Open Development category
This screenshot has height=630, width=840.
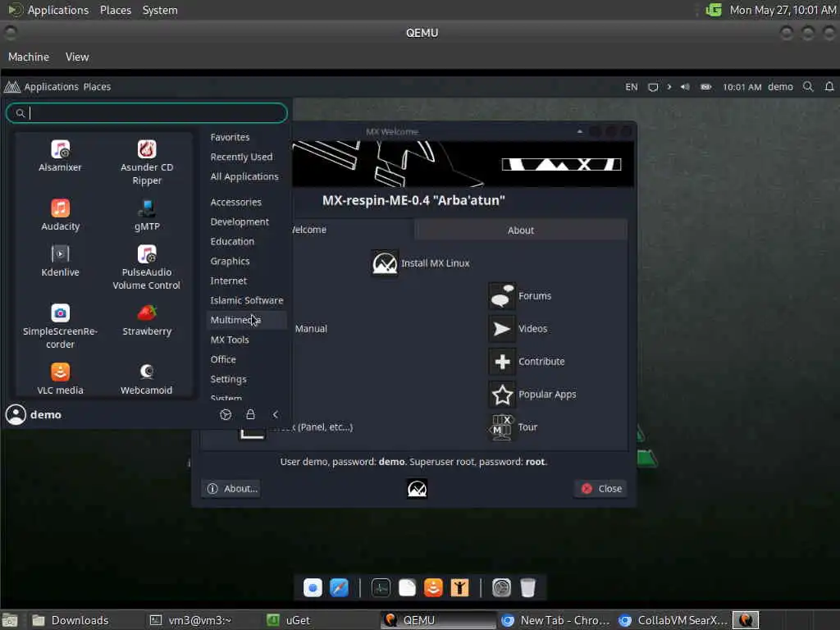[x=240, y=221]
